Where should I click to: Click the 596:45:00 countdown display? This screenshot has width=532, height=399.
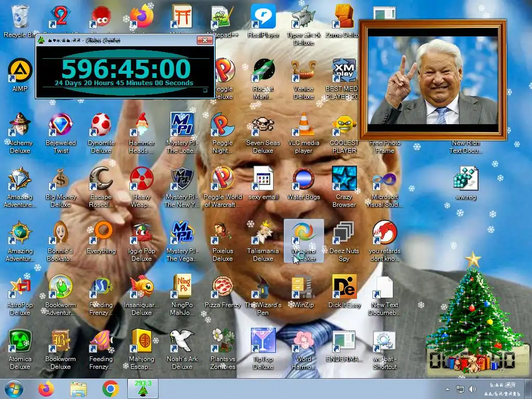click(126, 69)
